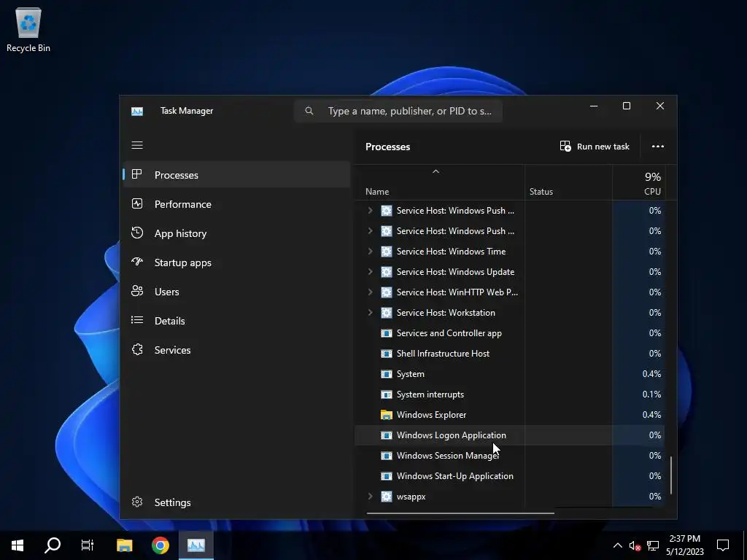The height and width of the screenshot is (560, 747).
Task: Click the search magnifier icon in Task Manager
Action: point(309,111)
